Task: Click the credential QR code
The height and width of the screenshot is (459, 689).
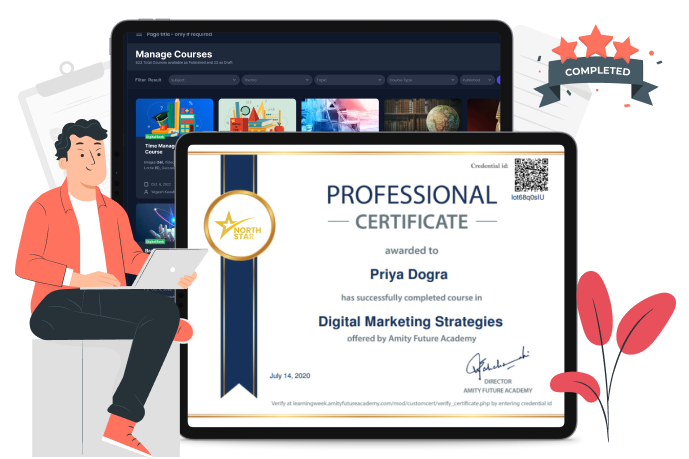Action: coord(531,176)
